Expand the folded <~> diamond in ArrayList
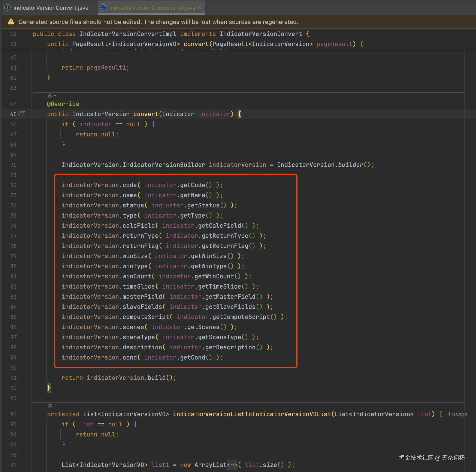Screen dimensions: 476x472 pyautogui.click(x=232, y=465)
